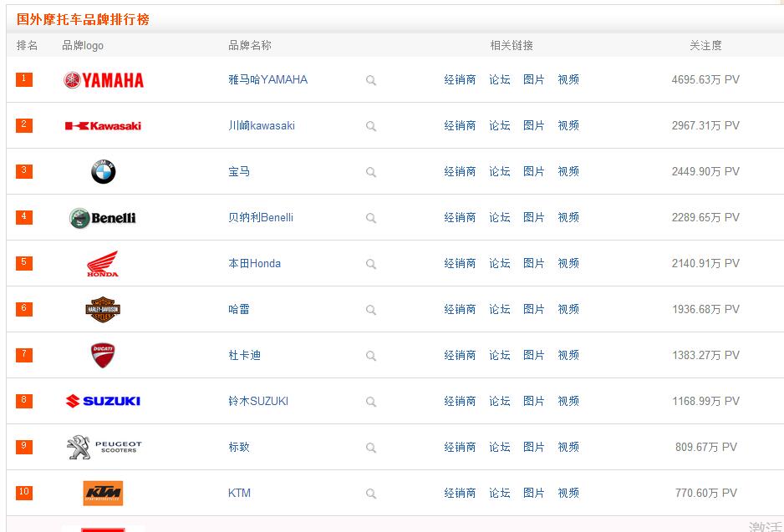The width and height of the screenshot is (784, 532).
Task: Click the search magnifier in the KTM row
Action: pos(370,494)
